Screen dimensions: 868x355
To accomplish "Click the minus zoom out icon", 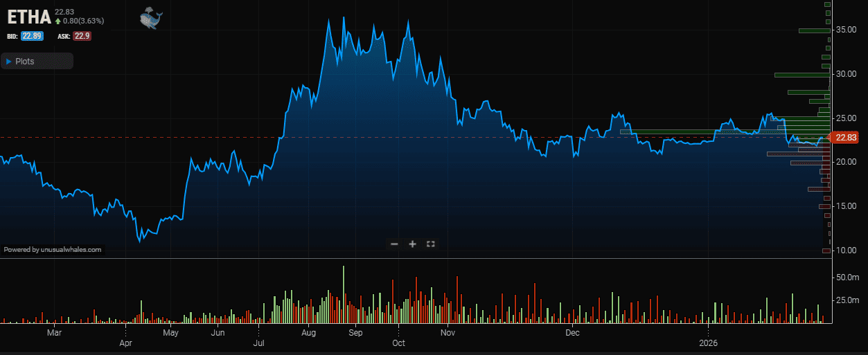I will [394, 244].
